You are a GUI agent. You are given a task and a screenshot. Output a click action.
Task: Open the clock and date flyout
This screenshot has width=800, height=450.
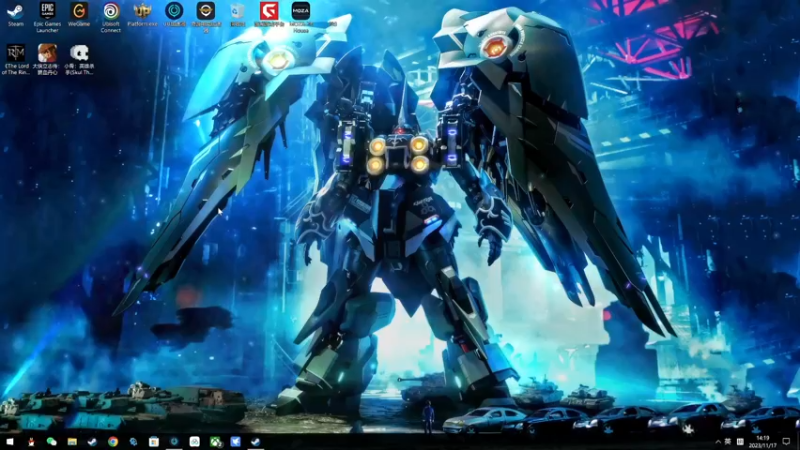pyautogui.click(x=762, y=442)
